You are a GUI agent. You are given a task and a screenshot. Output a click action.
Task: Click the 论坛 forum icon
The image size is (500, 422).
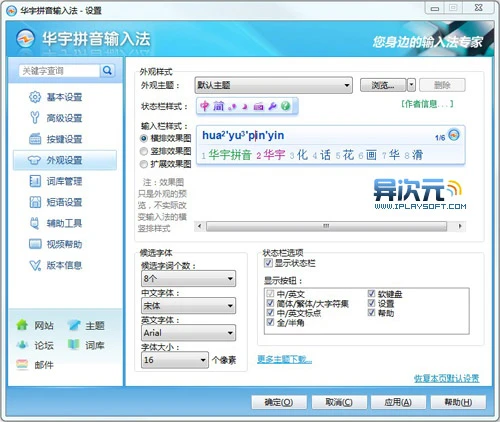[x=22, y=345]
